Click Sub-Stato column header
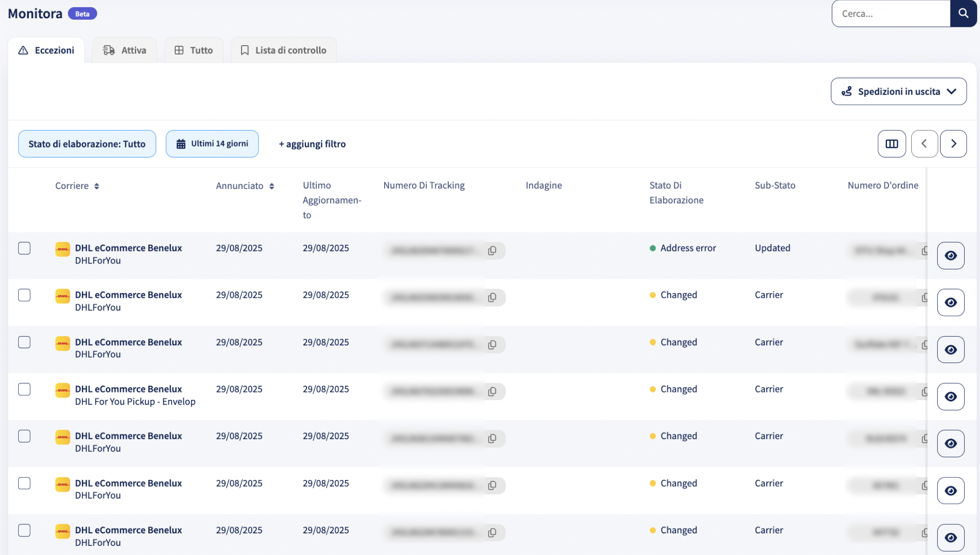This screenshot has height=555, width=980. (775, 185)
